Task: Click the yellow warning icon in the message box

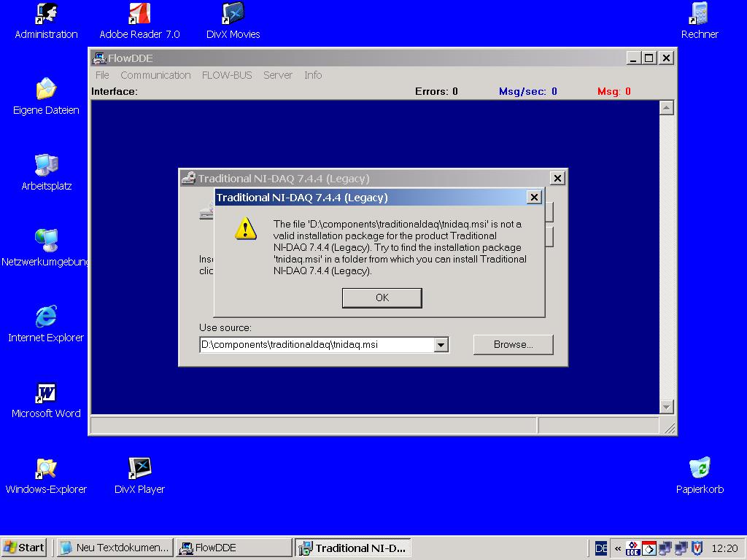Action: tap(246, 228)
